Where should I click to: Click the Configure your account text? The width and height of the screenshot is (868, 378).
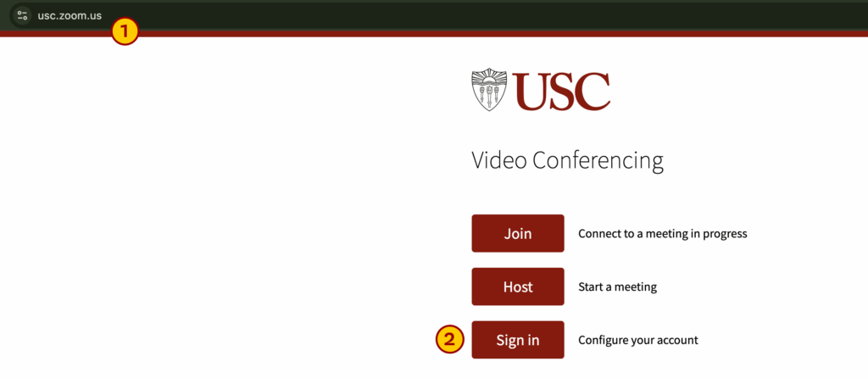[x=637, y=341]
